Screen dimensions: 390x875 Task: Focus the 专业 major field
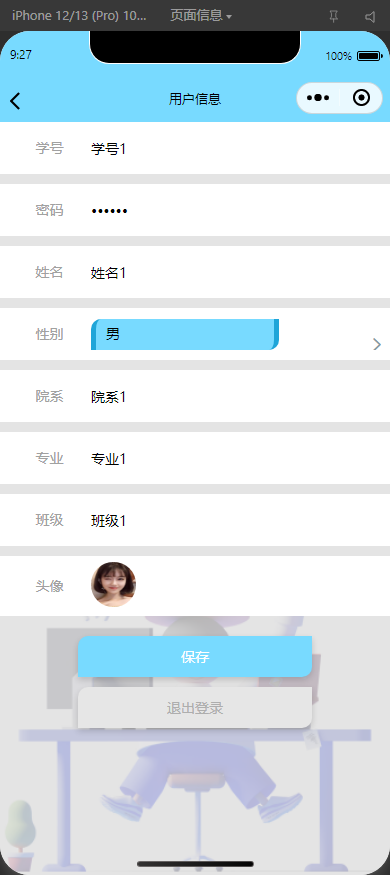234,458
